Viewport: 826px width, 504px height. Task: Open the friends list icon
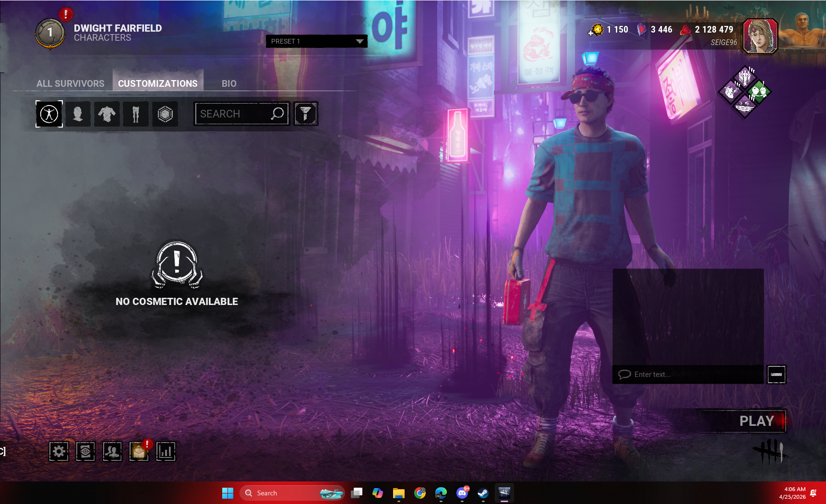click(112, 451)
